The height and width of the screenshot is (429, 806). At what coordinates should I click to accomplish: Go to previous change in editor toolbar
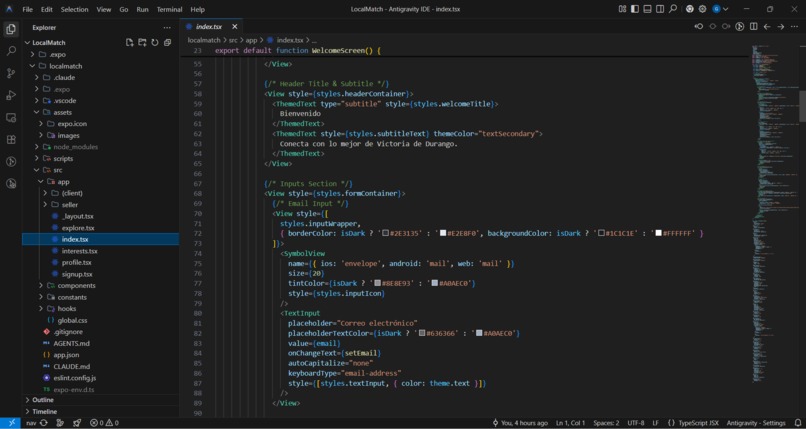(699, 27)
